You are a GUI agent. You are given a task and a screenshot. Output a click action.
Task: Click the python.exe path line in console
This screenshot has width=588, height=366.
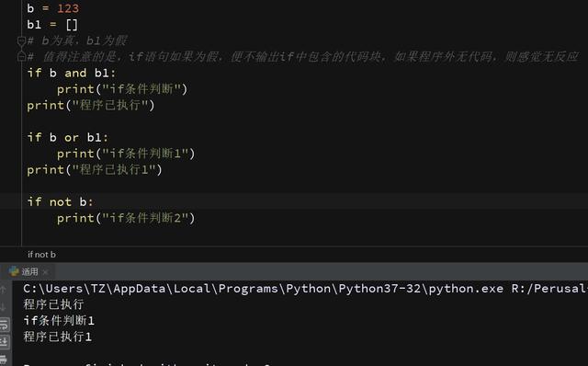(305, 289)
